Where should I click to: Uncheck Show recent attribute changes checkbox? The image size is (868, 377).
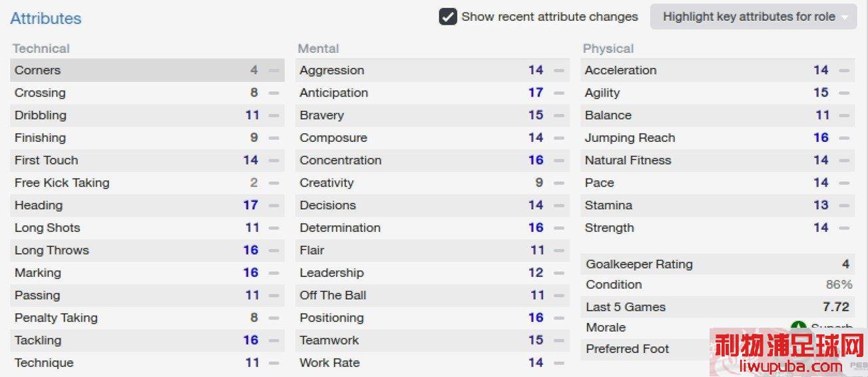pyautogui.click(x=448, y=17)
